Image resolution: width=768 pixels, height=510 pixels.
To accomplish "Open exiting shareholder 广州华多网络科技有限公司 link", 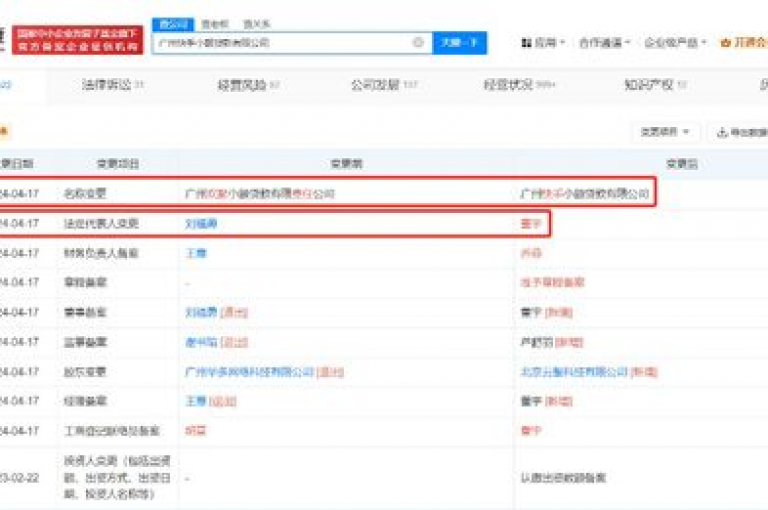I will click(x=249, y=372).
